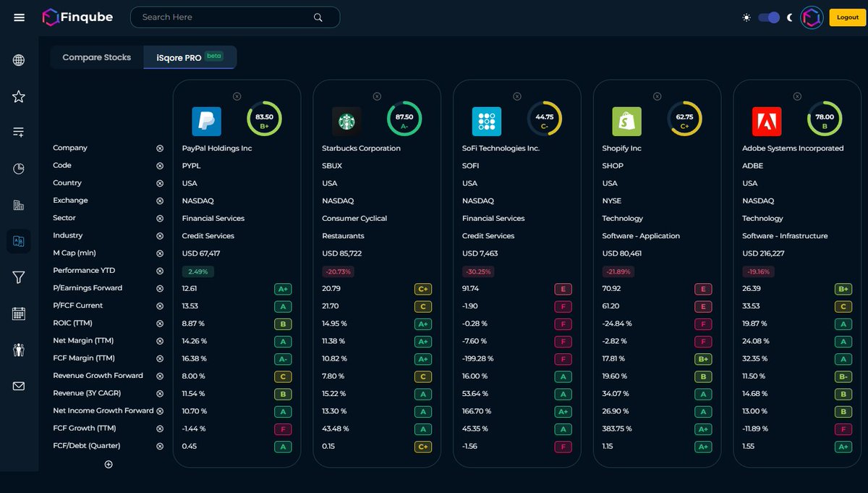Remove the Starbucks card
Screen dimensions: 868x493
[377, 96]
